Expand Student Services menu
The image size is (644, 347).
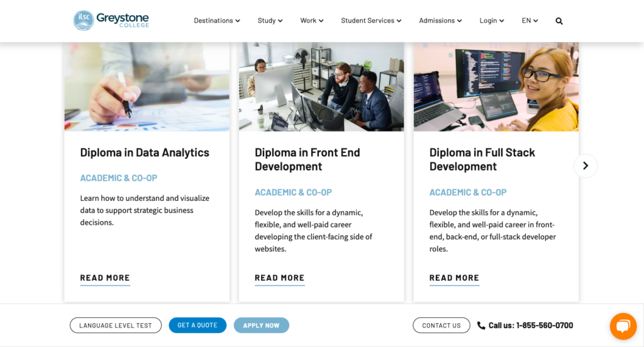click(371, 21)
